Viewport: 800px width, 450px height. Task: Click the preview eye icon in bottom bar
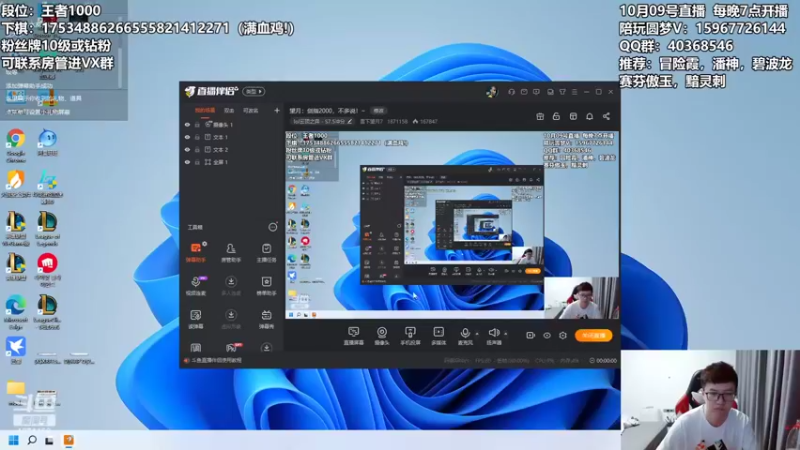[x=547, y=335]
